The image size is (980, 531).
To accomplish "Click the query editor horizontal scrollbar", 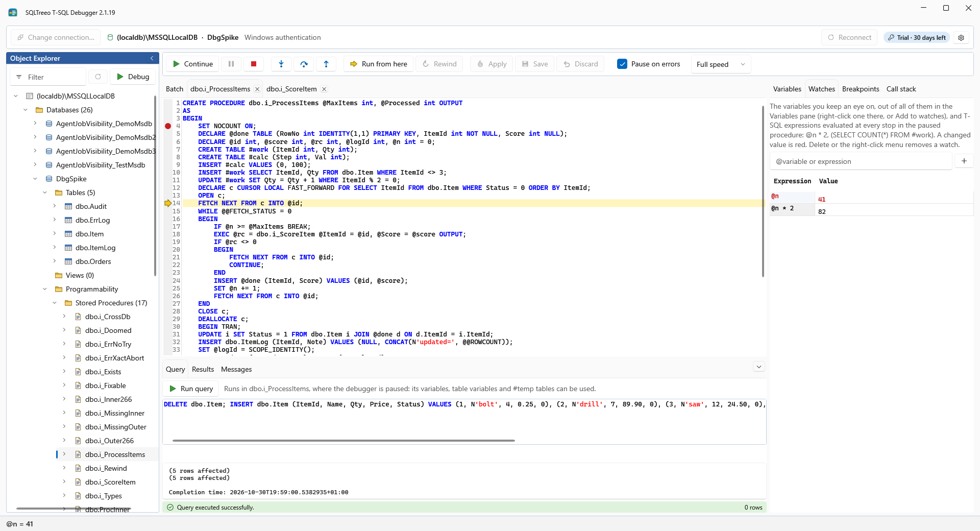I will pos(344,440).
